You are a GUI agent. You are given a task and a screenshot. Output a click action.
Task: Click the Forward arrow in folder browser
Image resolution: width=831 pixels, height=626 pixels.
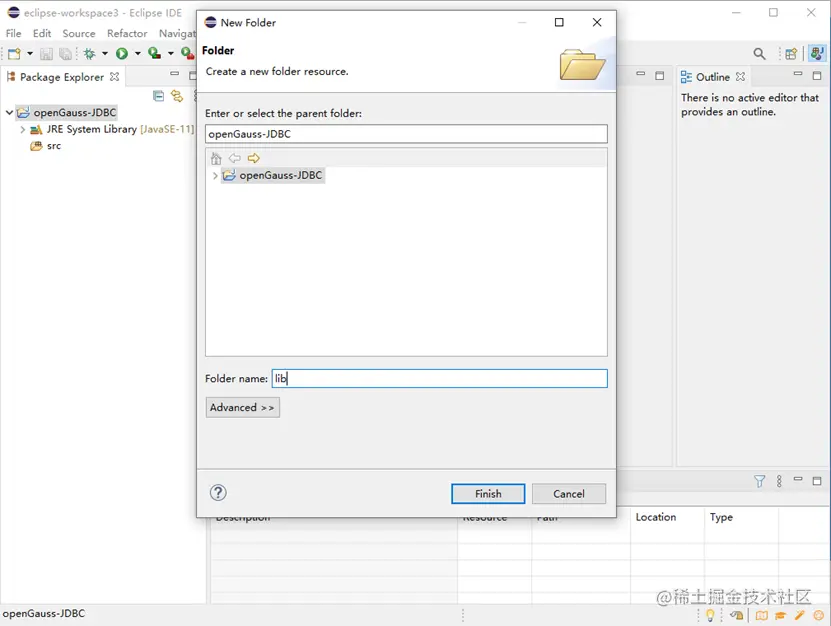[254, 158]
